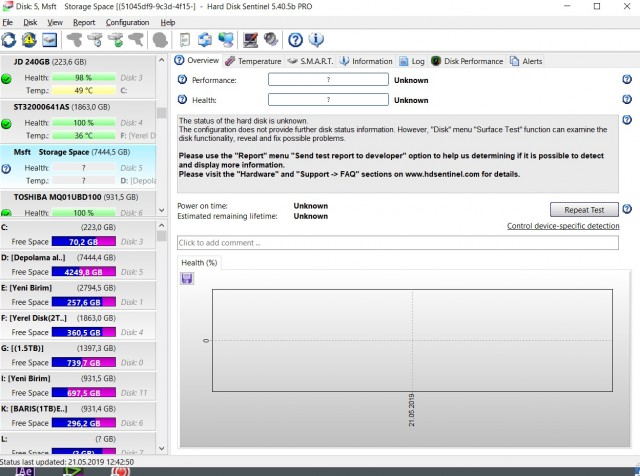
Task: Click the save floppy icon above health chart
Action: point(187,278)
